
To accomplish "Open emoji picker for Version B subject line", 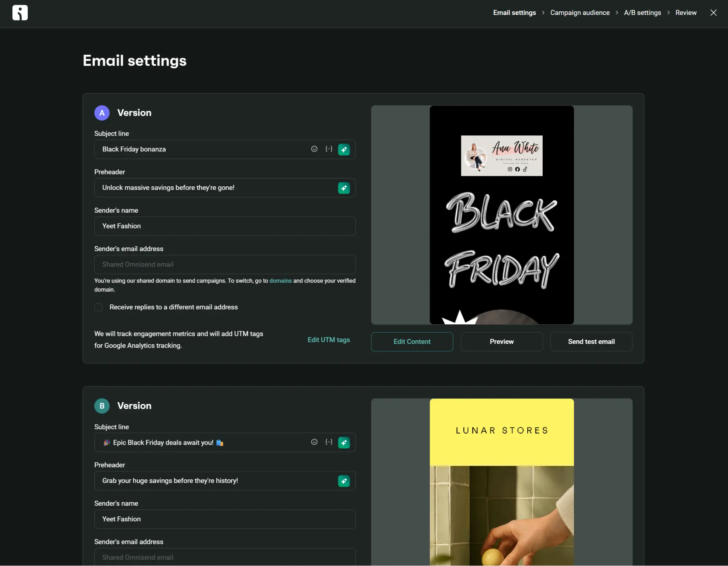I will (314, 442).
